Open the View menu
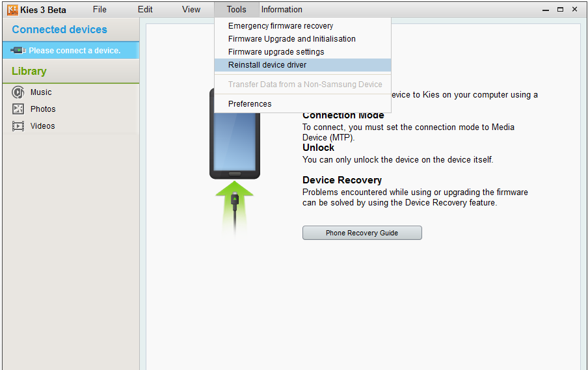Screen dimensions: 588x370 click(191, 9)
